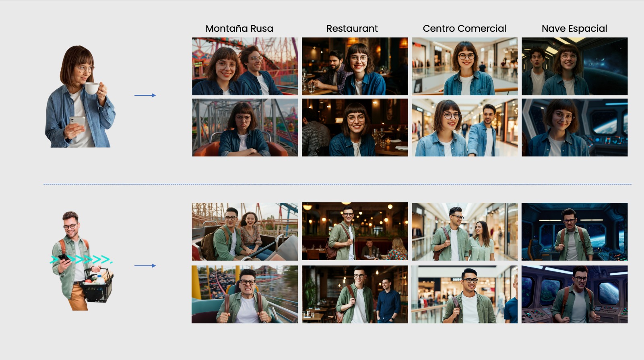The height and width of the screenshot is (360, 644).
Task: Click the "Centro Comercial" heading label
Action: coord(464,29)
